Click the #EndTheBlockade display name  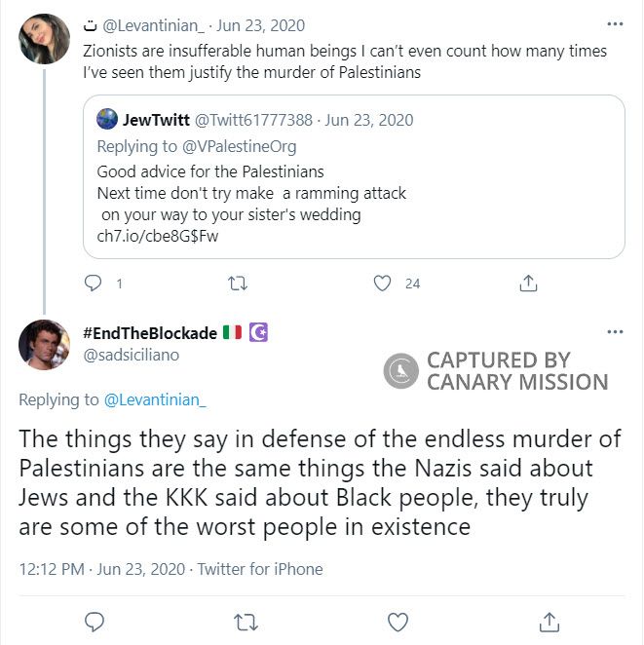(150, 333)
